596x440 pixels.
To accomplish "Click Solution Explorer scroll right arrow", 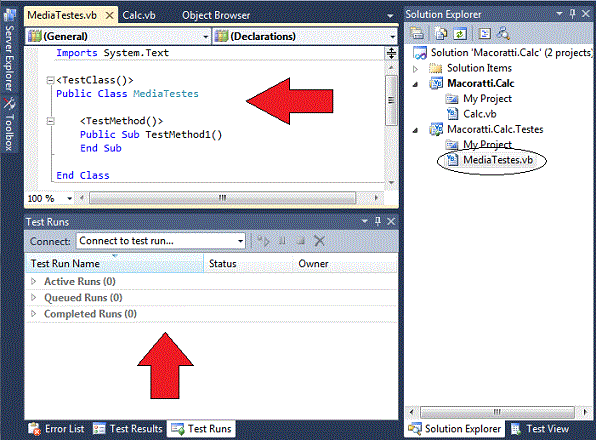I will coord(585,412).
